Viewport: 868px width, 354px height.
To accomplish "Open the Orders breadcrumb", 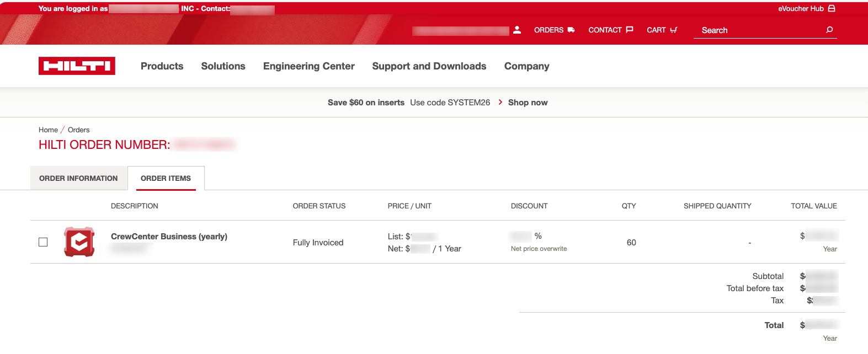I will pyautogui.click(x=78, y=130).
